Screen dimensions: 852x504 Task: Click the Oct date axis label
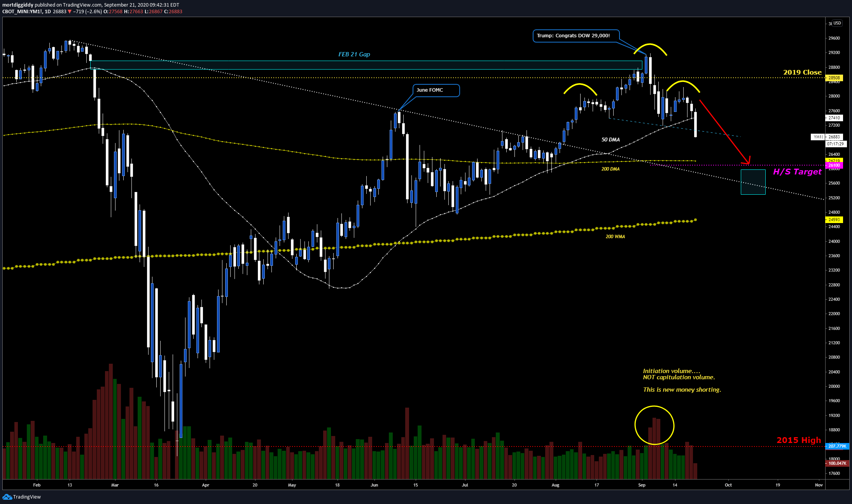[x=728, y=485]
